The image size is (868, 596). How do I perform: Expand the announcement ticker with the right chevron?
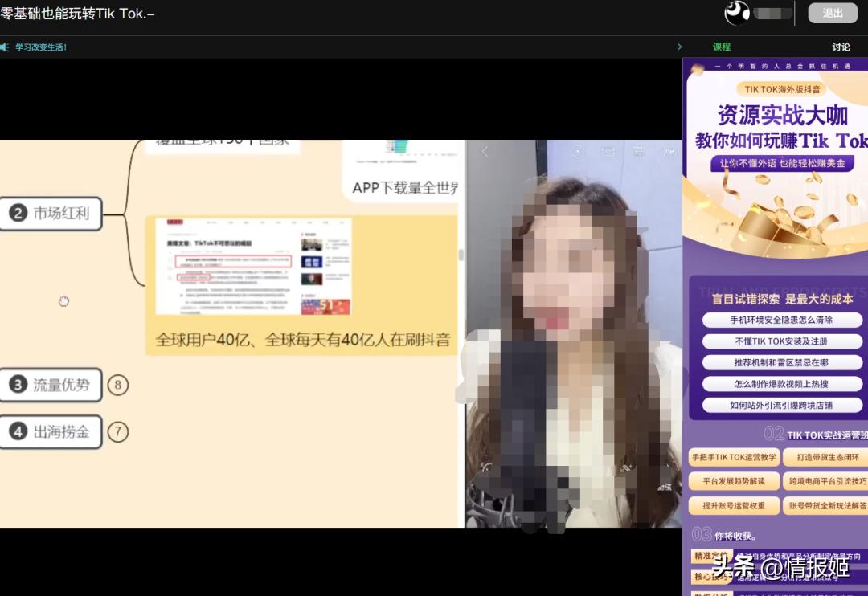tap(679, 47)
